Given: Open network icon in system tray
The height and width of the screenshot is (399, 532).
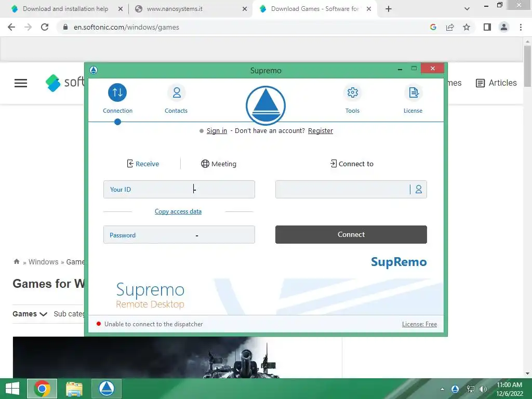Looking at the screenshot, I should coord(470,389).
